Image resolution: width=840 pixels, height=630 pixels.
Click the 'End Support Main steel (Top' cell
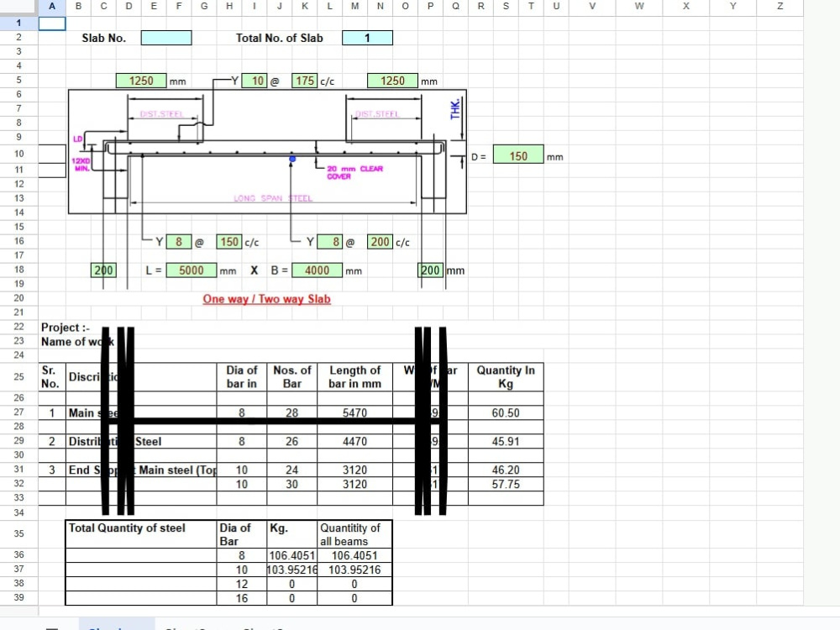[141, 470]
